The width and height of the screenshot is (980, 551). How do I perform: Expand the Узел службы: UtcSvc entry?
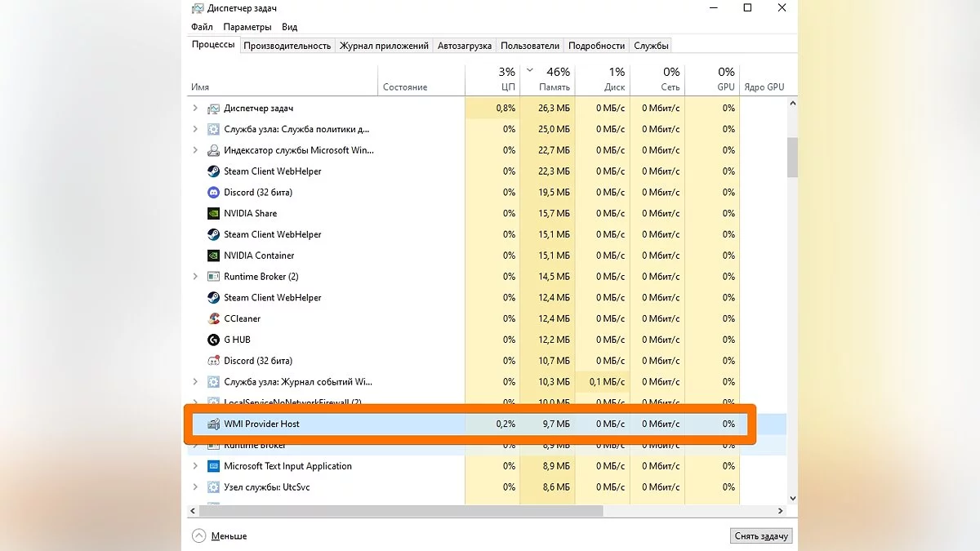(x=195, y=487)
